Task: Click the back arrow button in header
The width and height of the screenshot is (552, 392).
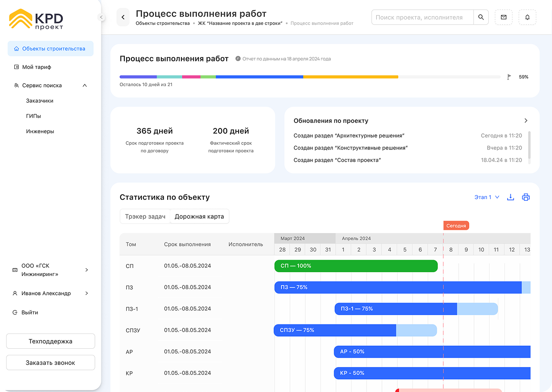Action: (123, 18)
